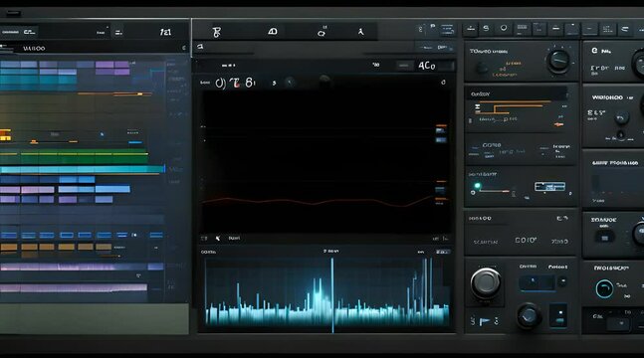Click the loop circle icon in the center toolbar
Viewport: 644px width, 358px height.
coord(322,32)
